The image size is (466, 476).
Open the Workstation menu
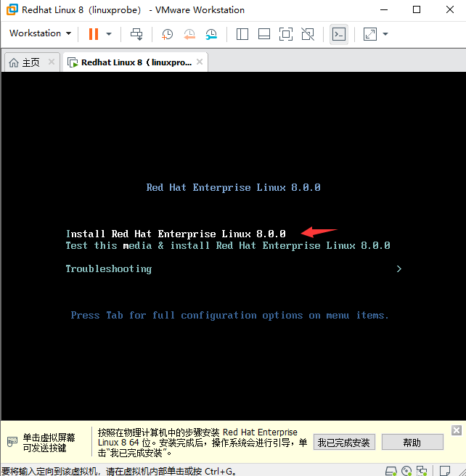pyautogui.click(x=40, y=33)
